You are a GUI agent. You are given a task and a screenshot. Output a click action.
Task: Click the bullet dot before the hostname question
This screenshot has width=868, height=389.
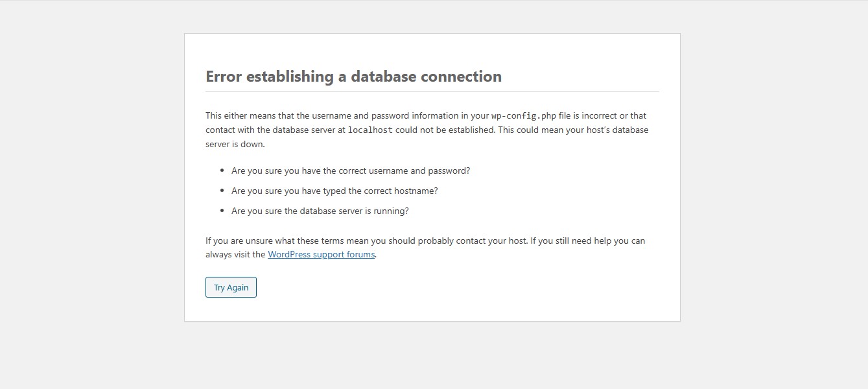tap(222, 191)
